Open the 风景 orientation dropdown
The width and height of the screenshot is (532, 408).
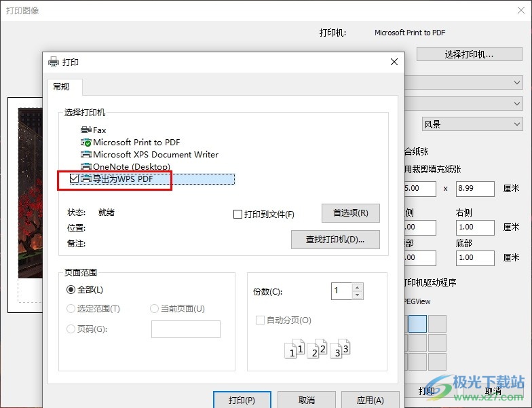[472, 124]
